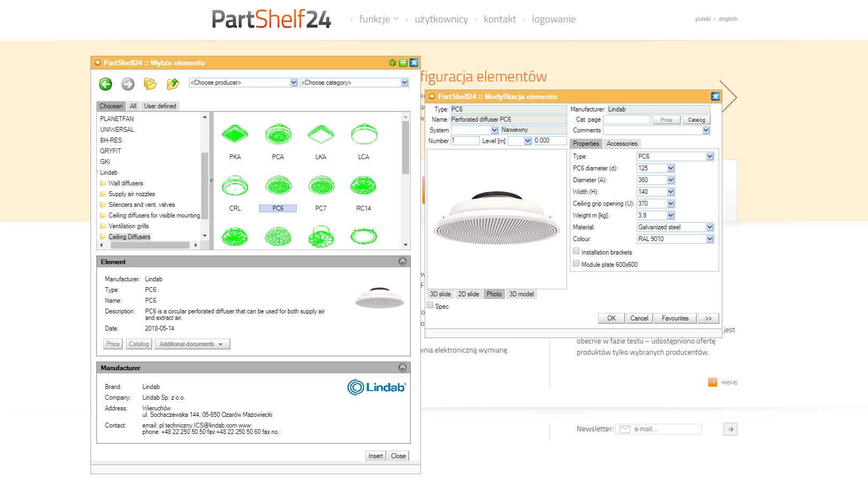Toggle the Module plate 600x600 checkbox
Viewport: 868px width, 487px height.
coord(576,264)
